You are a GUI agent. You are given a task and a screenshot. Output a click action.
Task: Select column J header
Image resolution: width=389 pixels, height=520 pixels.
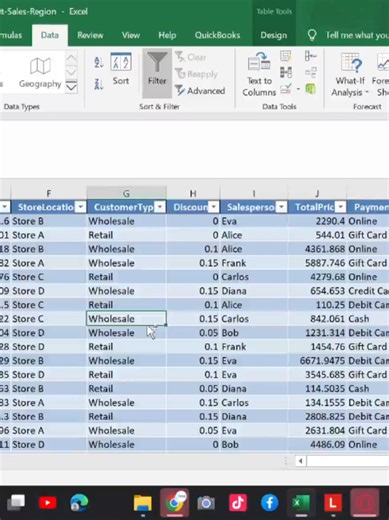pos(317,193)
